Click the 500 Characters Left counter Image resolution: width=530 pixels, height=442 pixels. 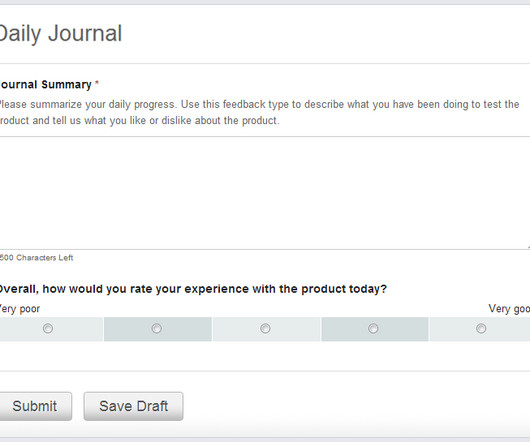pos(36,258)
